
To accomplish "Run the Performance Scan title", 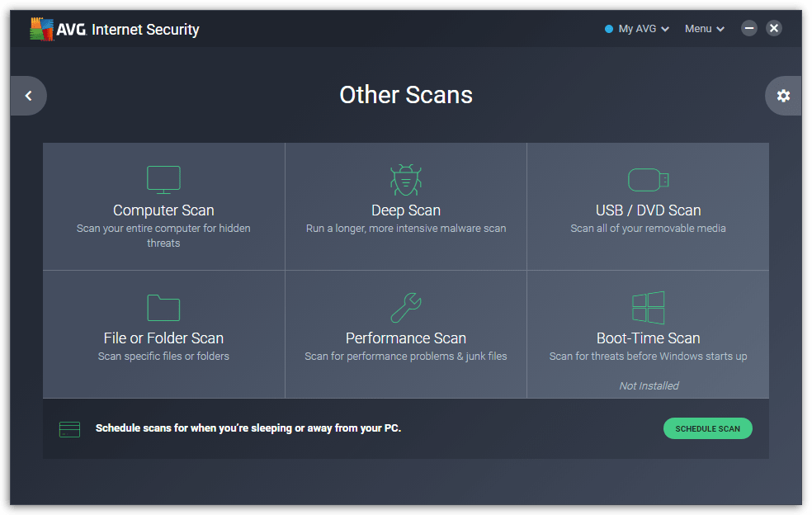I will coord(405,338).
